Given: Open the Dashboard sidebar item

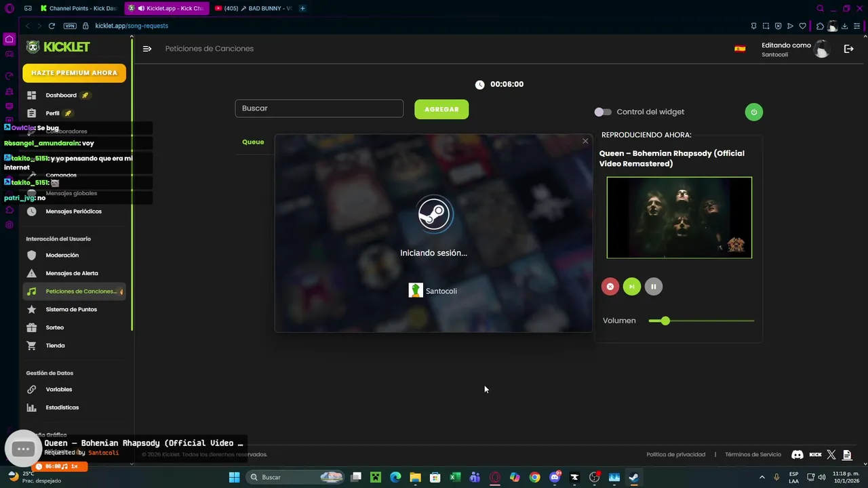Looking at the screenshot, I should point(75,95).
